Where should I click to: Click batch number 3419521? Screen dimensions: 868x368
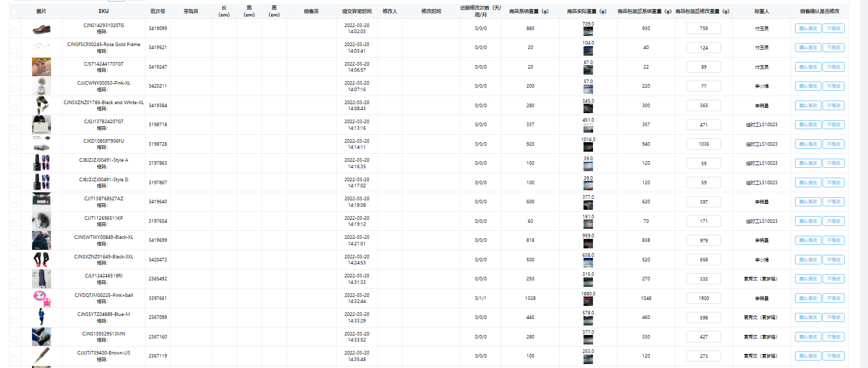pos(157,48)
